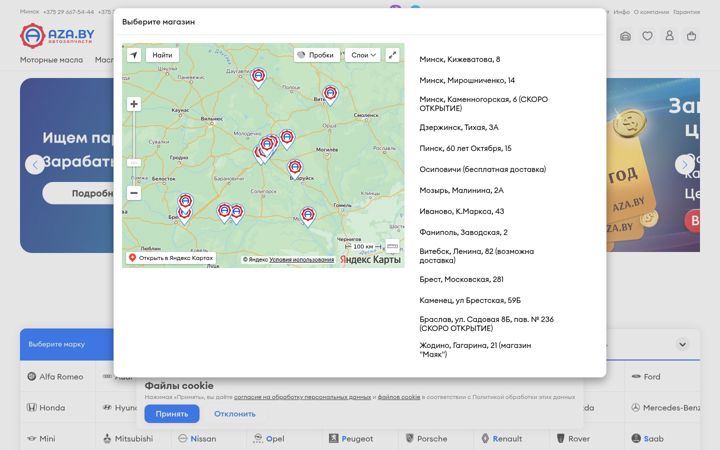Select Ford brand

coord(646,377)
